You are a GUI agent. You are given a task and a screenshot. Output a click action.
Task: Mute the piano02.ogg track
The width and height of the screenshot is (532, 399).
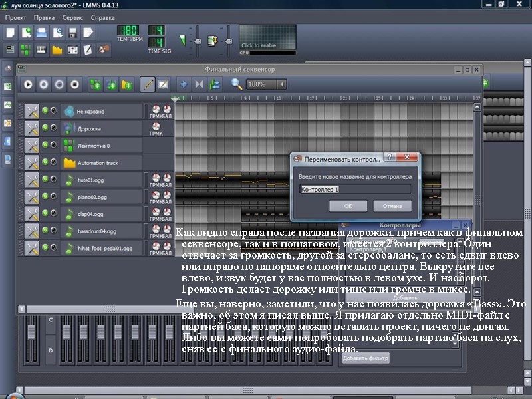pyautogui.click(x=45, y=197)
